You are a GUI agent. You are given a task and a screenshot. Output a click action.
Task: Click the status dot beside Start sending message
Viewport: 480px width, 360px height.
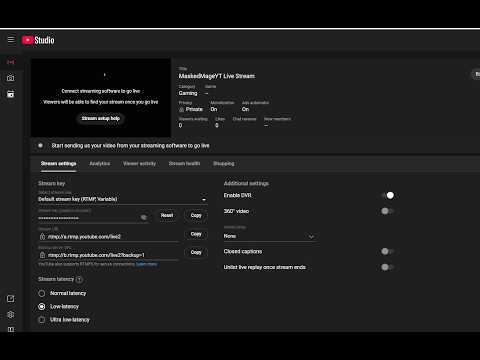pos(40,145)
